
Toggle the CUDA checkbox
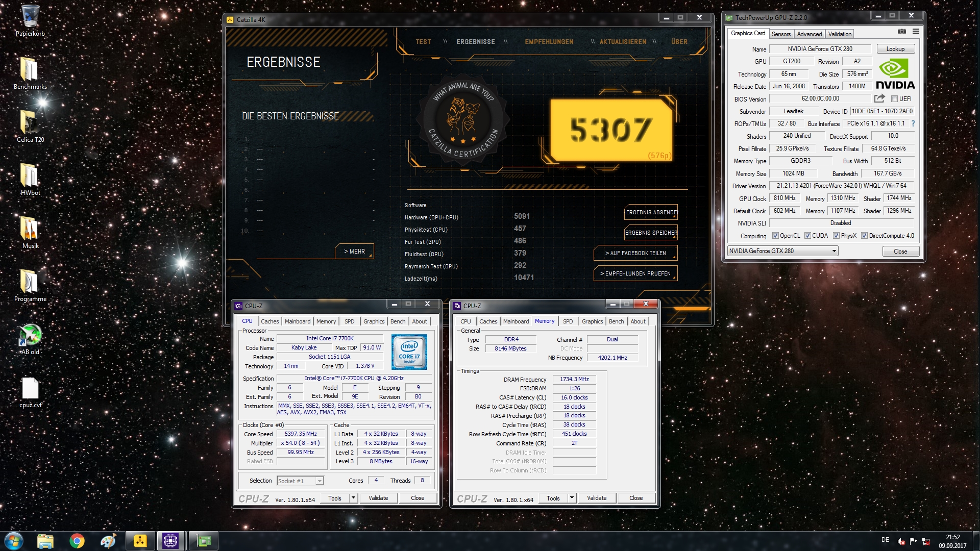click(x=807, y=236)
